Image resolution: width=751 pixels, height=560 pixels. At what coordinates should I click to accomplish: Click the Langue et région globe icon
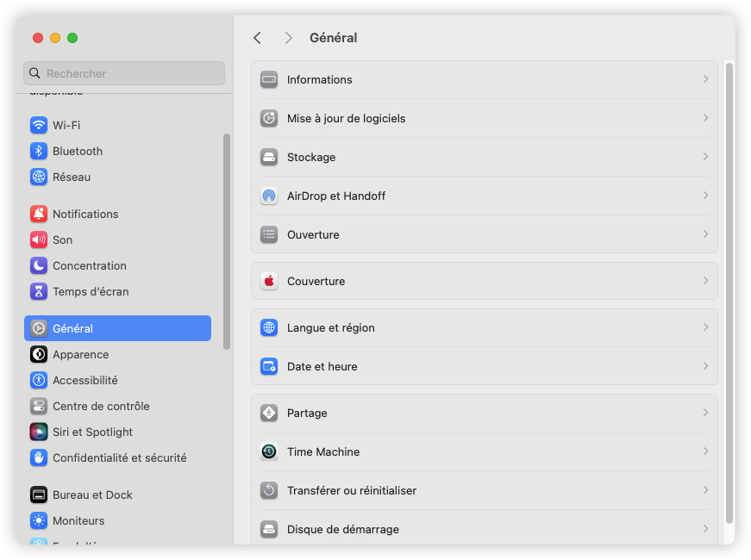(269, 328)
